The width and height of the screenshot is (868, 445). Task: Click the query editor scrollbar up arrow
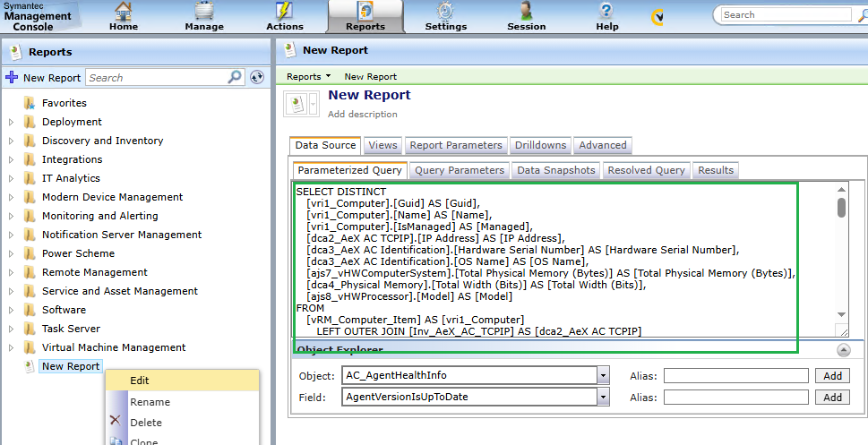coord(841,189)
